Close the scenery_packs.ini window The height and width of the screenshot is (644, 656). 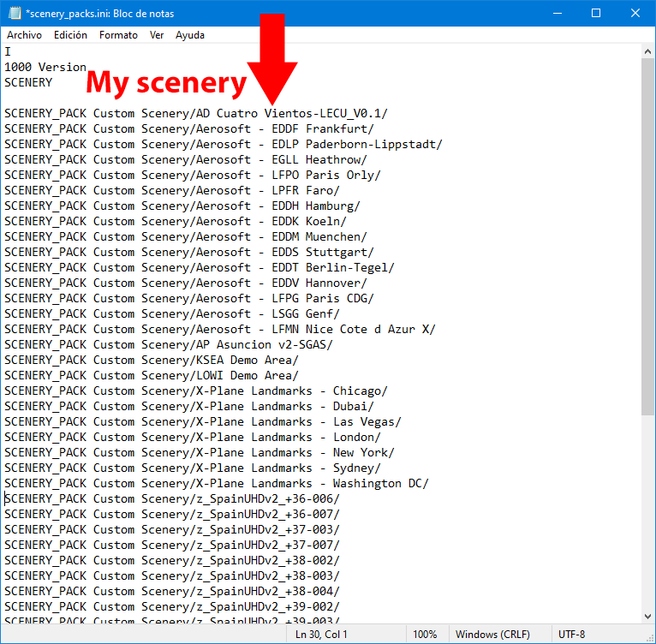click(635, 14)
